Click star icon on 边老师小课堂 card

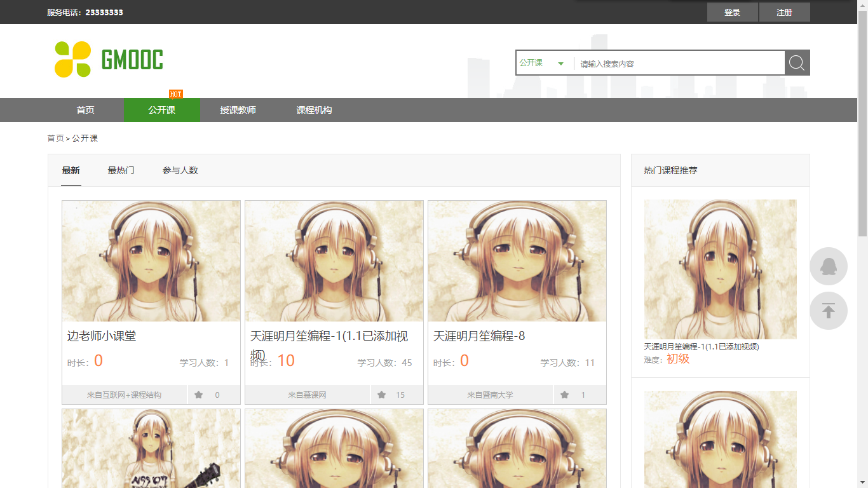[x=199, y=395]
